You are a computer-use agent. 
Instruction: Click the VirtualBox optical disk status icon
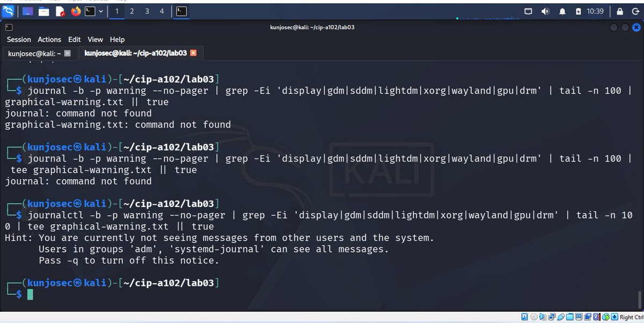[x=534, y=317]
